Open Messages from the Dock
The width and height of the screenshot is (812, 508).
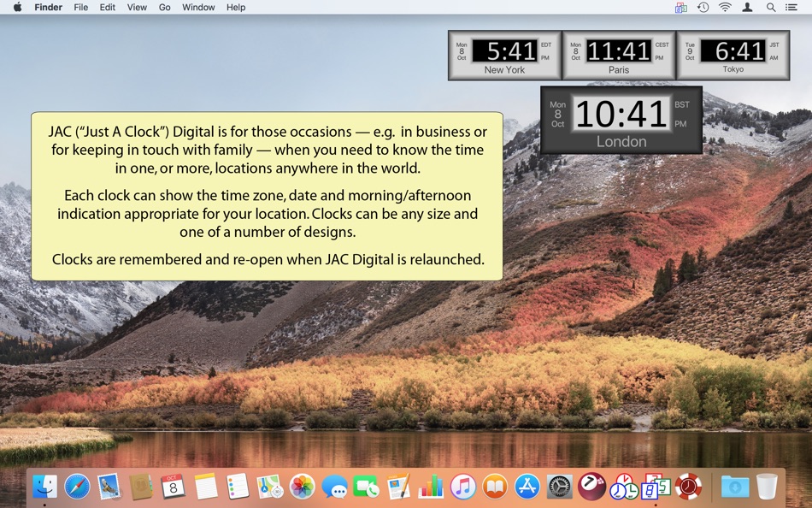coord(335,487)
